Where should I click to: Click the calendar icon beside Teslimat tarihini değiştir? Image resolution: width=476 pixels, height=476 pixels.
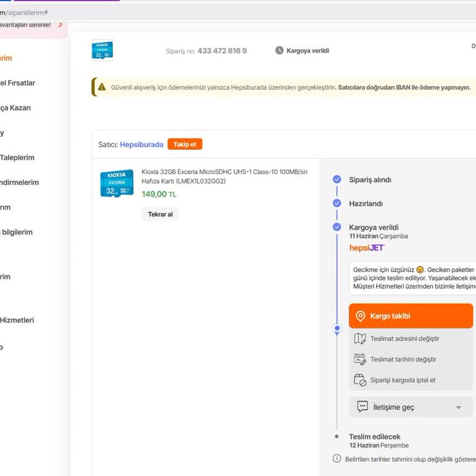[x=360, y=359]
